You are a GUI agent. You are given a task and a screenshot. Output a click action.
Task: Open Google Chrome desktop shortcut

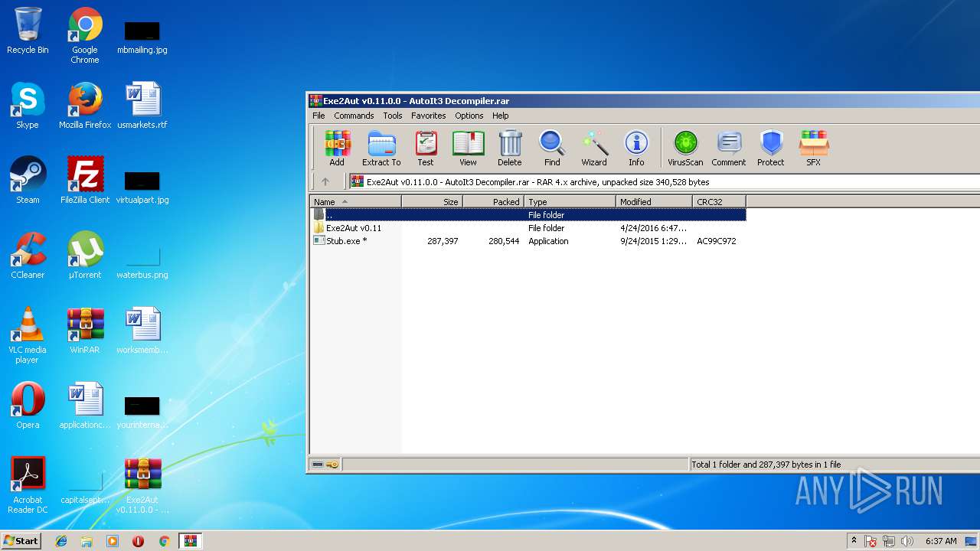pos(85,36)
